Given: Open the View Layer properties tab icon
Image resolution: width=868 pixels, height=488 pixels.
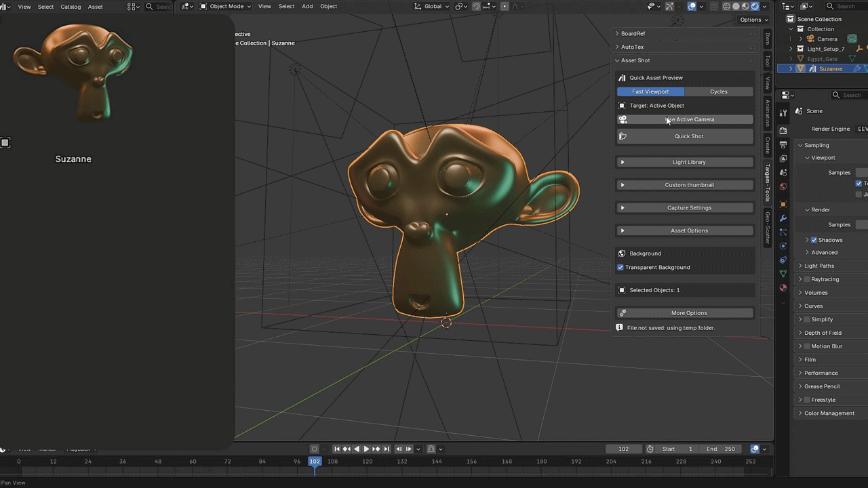Looking at the screenshot, I should [783, 159].
